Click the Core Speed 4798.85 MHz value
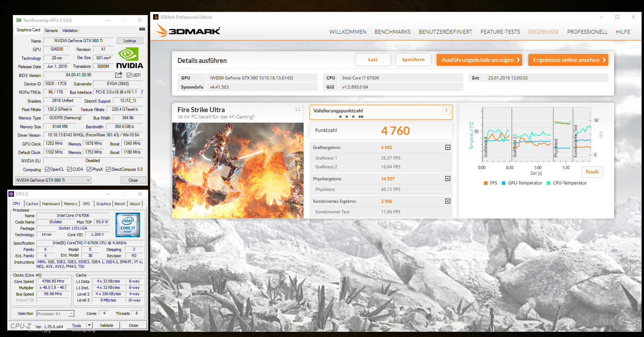Image resolution: width=644 pixels, height=337 pixels. [53, 281]
